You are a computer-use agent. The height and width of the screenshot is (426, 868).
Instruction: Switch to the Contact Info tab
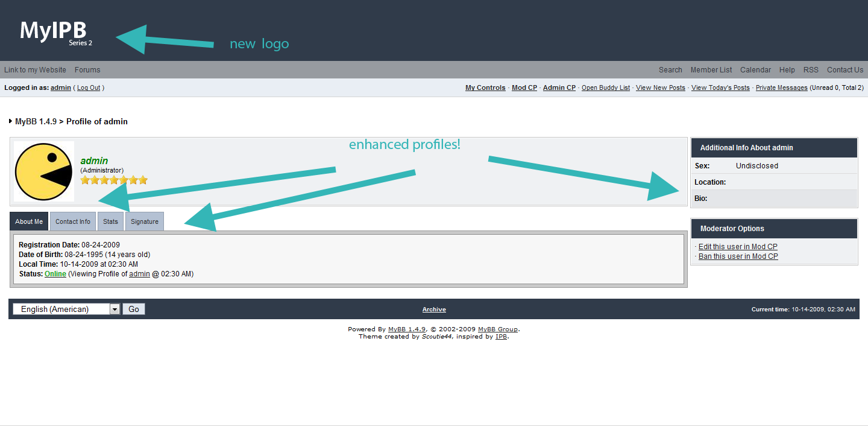[x=73, y=221]
